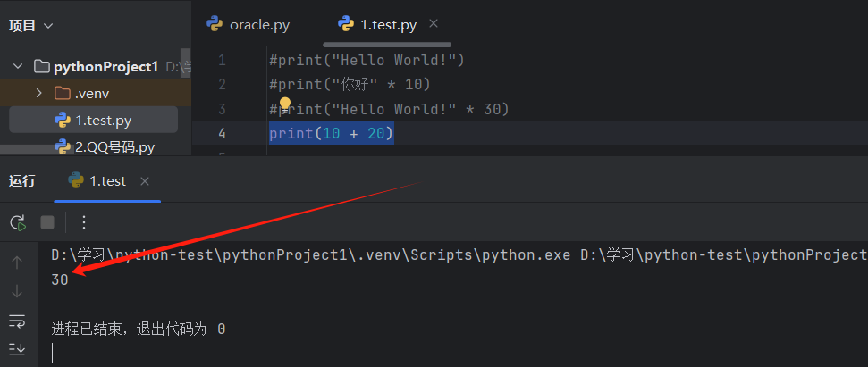Open the Run toolbar more options menu
868x367 pixels.
[84, 222]
